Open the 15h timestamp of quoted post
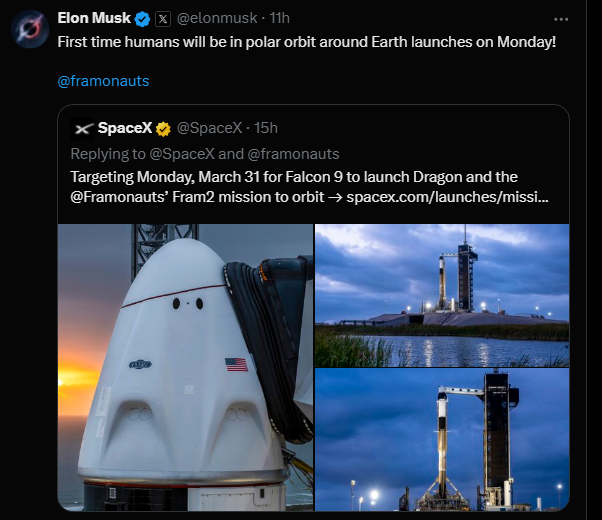602x520 pixels. (266, 128)
